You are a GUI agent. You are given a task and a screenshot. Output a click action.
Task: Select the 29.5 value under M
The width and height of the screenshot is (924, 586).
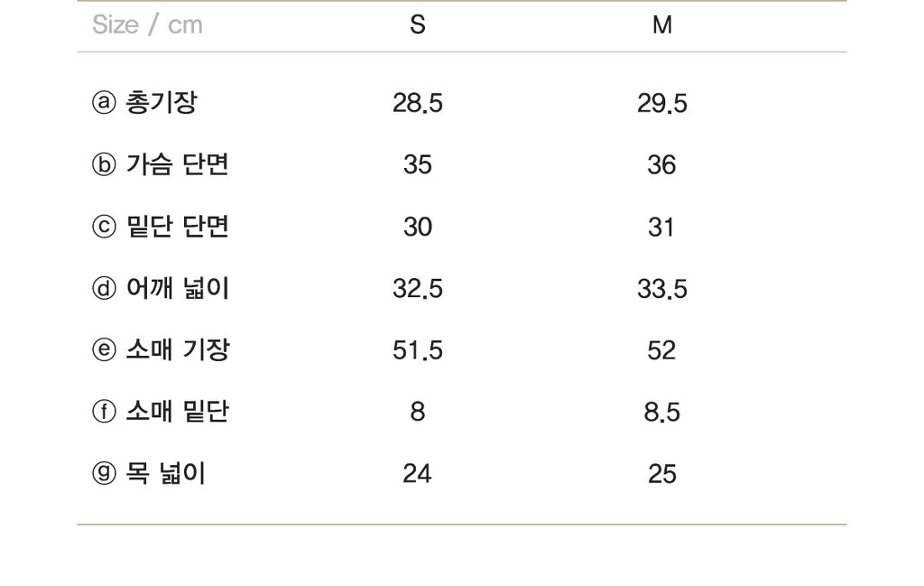(x=661, y=103)
